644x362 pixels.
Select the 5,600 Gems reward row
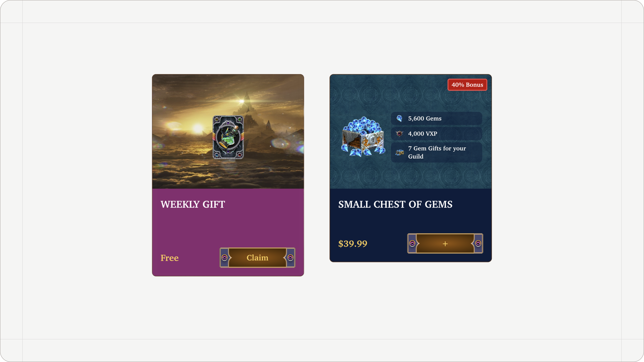tap(437, 118)
